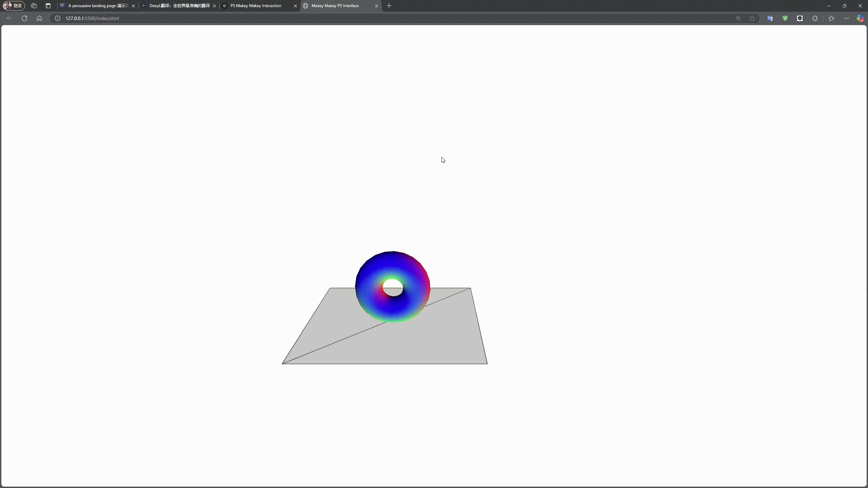
Task: Open the favorites list panel
Action: click(831, 18)
